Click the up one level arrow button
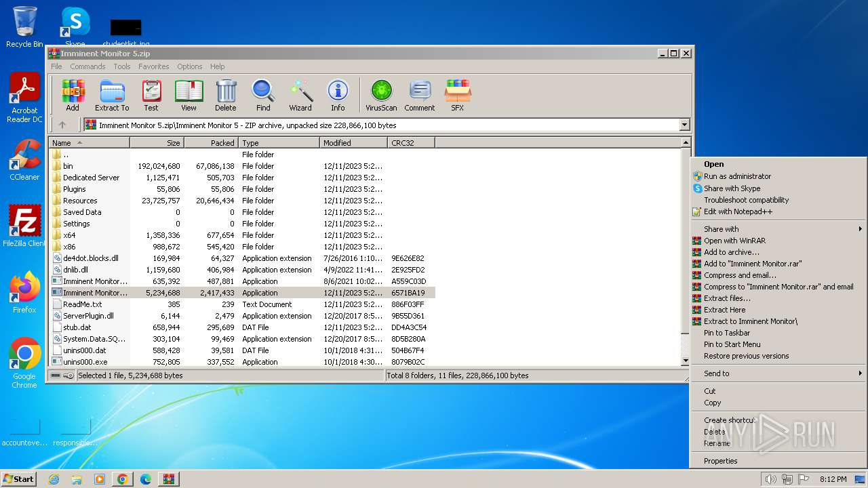The width and height of the screenshot is (868, 488). (62, 125)
